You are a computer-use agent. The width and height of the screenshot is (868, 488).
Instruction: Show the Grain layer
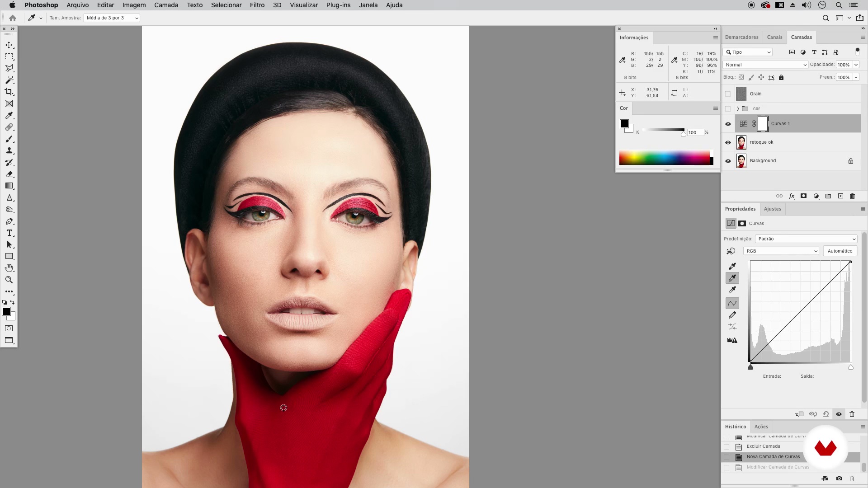point(728,94)
